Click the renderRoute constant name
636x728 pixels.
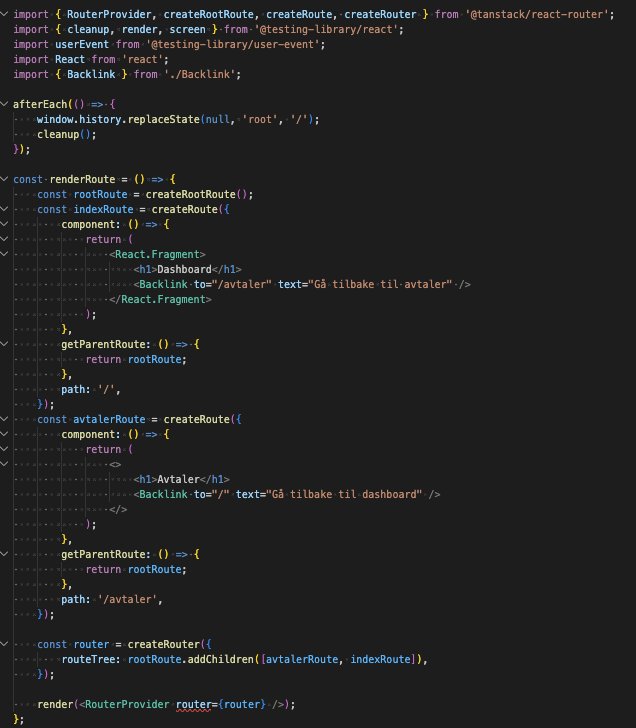[x=82, y=179]
